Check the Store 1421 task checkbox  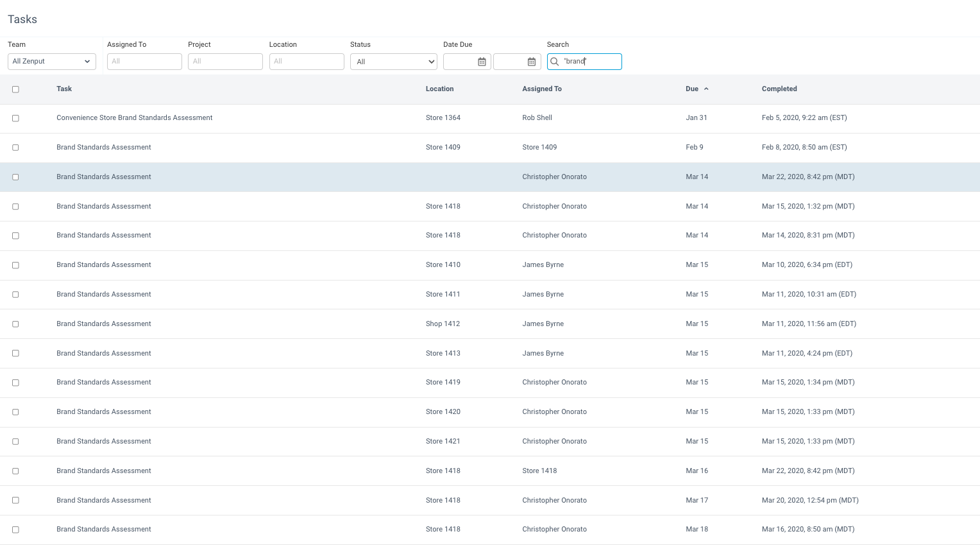(x=15, y=441)
